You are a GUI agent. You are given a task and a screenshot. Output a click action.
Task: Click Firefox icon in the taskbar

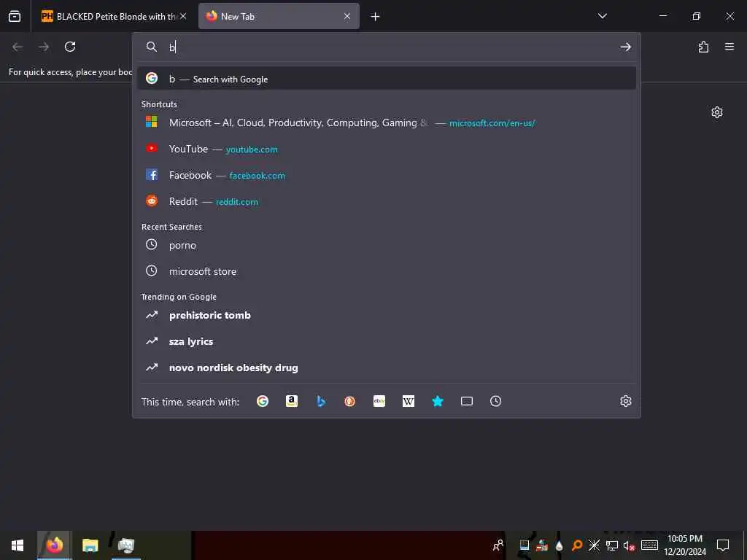click(x=54, y=545)
